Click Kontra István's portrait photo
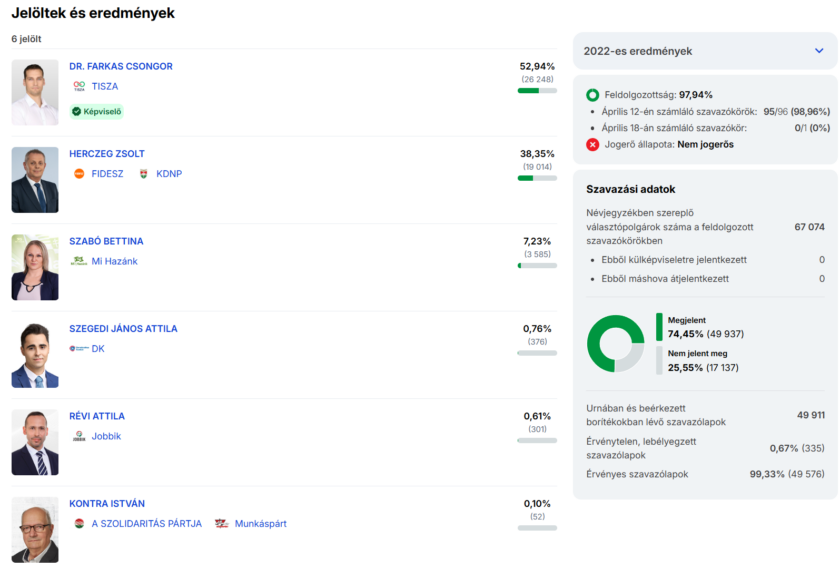 pos(35,530)
